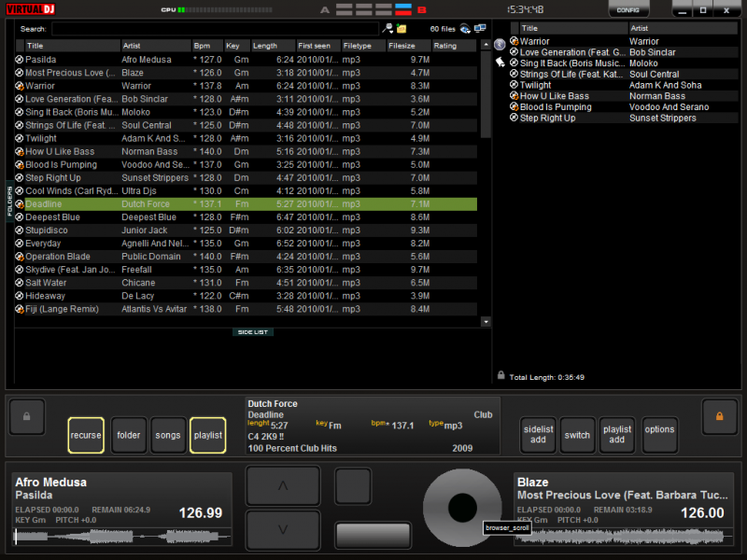747x560 pixels.
Task: Open the search options magnifier icon
Action: click(x=388, y=29)
